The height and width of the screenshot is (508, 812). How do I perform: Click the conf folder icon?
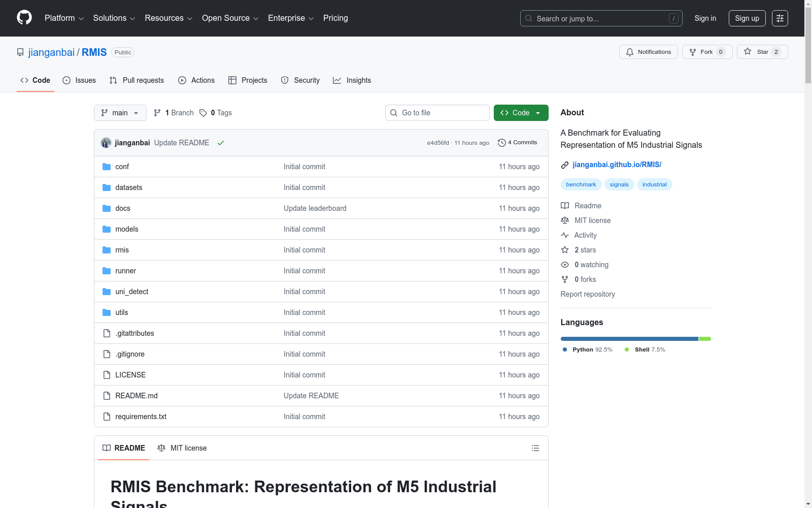pyautogui.click(x=107, y=167)
